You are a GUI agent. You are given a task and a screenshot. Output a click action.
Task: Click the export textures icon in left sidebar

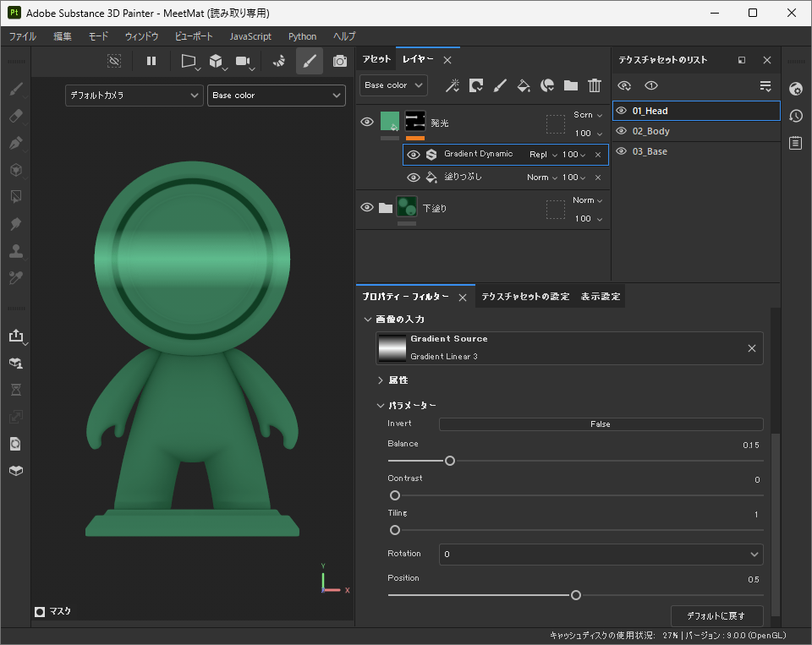coord(16,336)
